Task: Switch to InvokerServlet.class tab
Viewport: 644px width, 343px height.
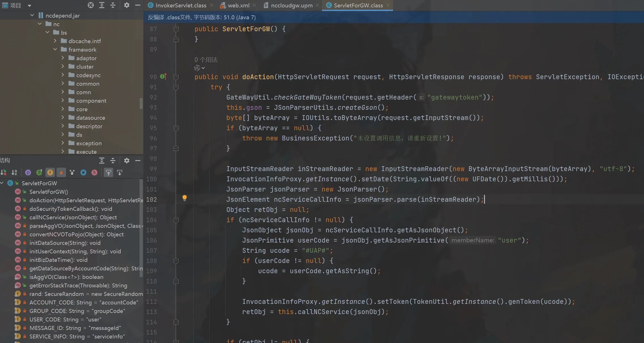Action: [x=180, y=5]
